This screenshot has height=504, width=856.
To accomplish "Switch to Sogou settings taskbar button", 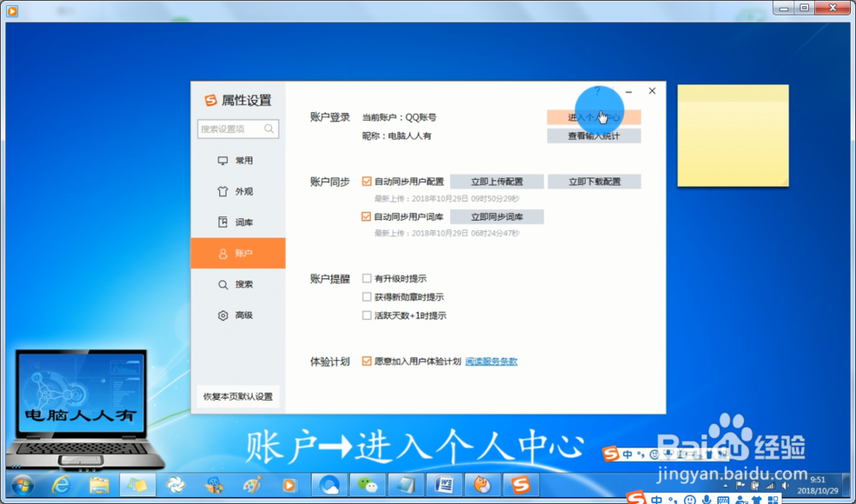I will [x=520, y=485].
